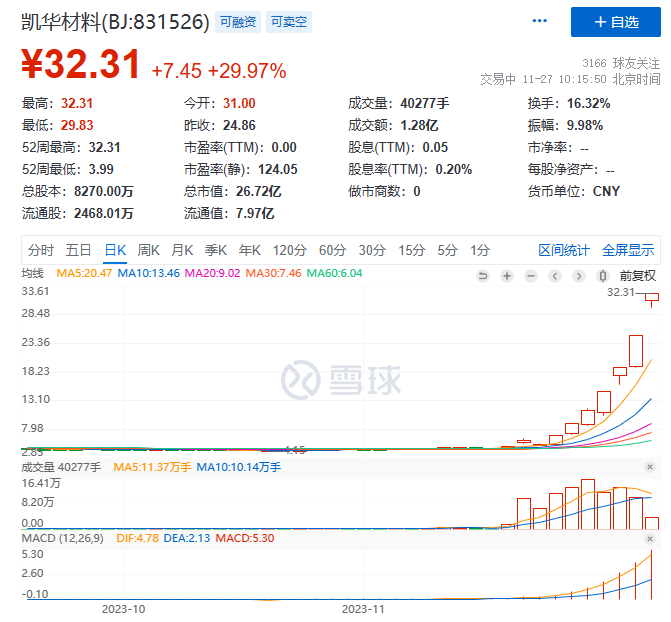Open 区间统计 range statistics

[x=564, y=250]
